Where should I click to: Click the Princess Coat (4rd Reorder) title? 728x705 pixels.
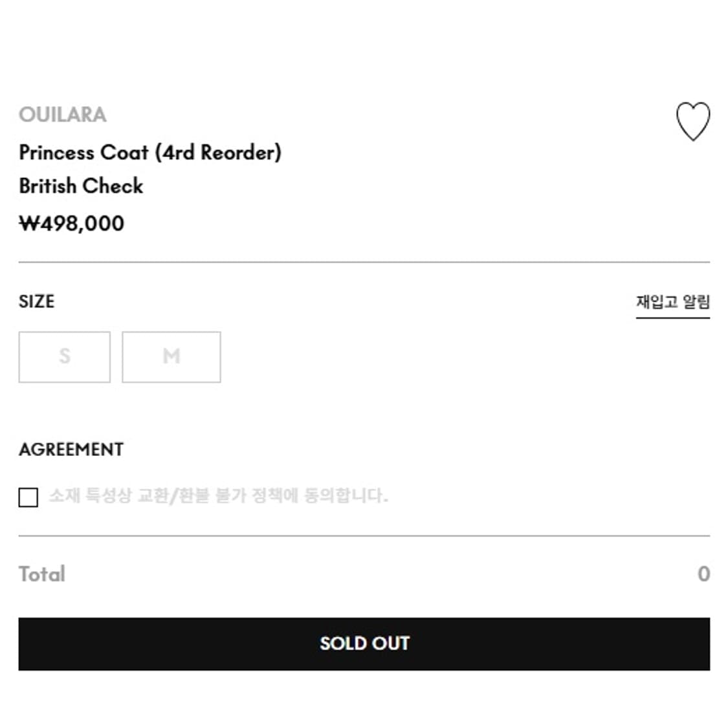[151, 153]
